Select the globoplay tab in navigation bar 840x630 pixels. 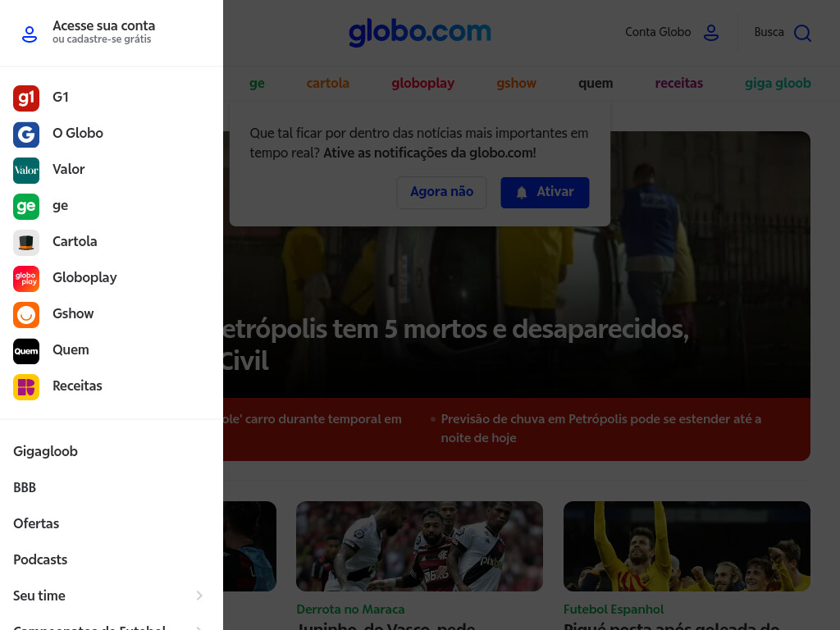pyautogui.click(x=422, y=83)
